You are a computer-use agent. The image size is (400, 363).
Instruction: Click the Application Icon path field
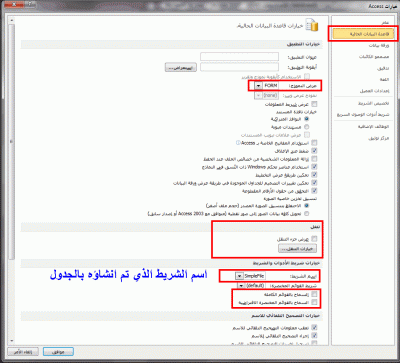pyautogui.click(x=239, y=67)
